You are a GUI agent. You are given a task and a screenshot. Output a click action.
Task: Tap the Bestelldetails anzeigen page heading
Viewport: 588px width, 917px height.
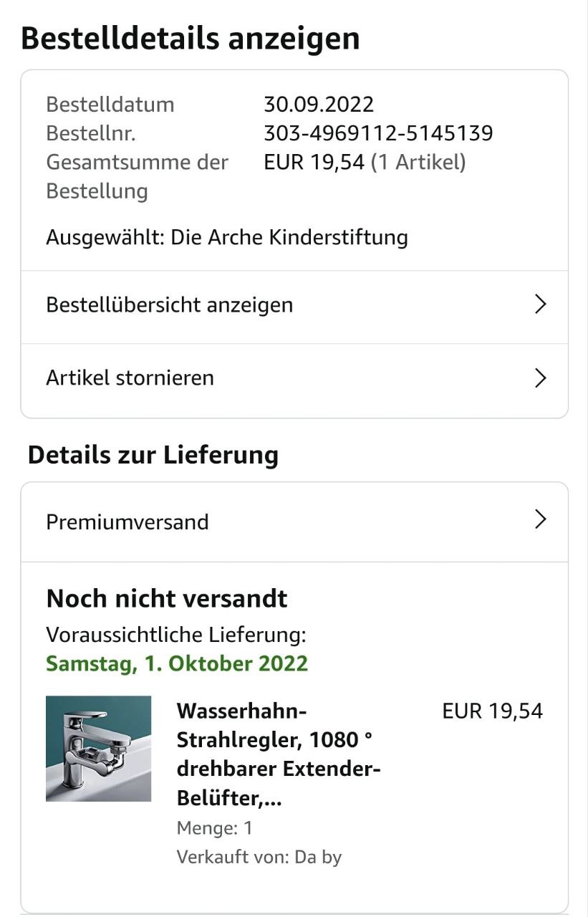[x=191, y=38]
